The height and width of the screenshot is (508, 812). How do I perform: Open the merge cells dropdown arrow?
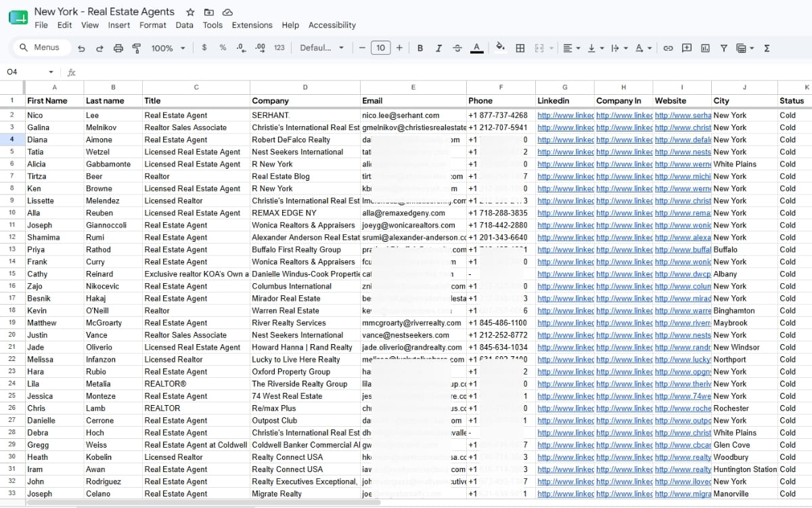pos(551,48)
